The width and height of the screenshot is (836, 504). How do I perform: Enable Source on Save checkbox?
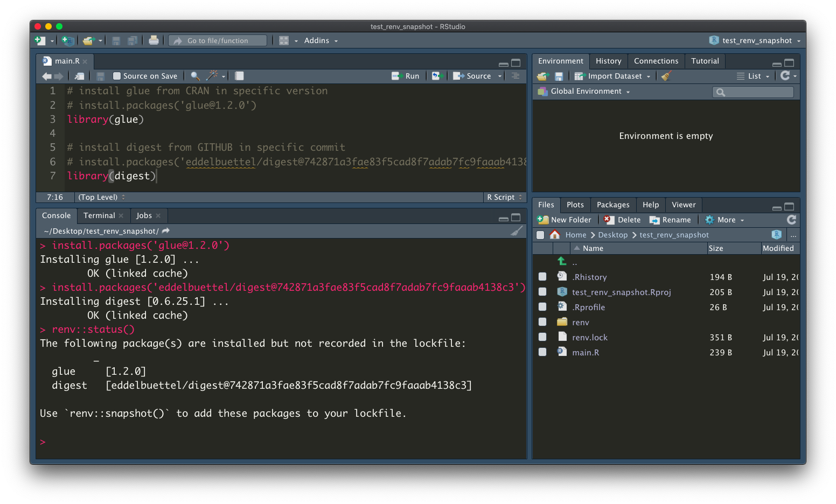(x=117, y=76)
